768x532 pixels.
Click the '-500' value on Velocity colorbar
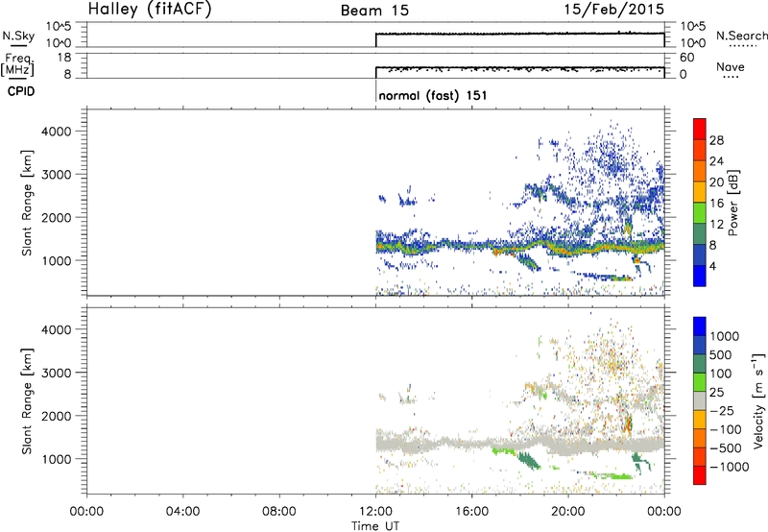[x=726, y=447]
